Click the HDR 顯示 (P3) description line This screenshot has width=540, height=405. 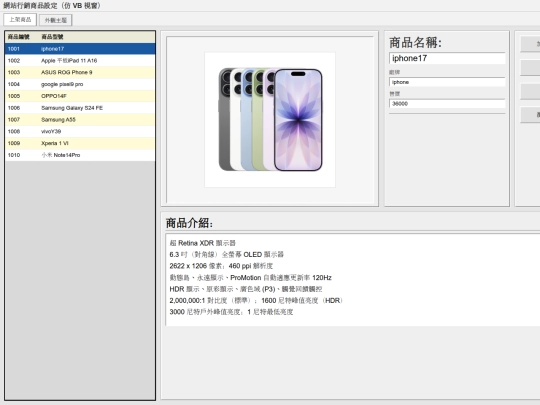point(246,289)
